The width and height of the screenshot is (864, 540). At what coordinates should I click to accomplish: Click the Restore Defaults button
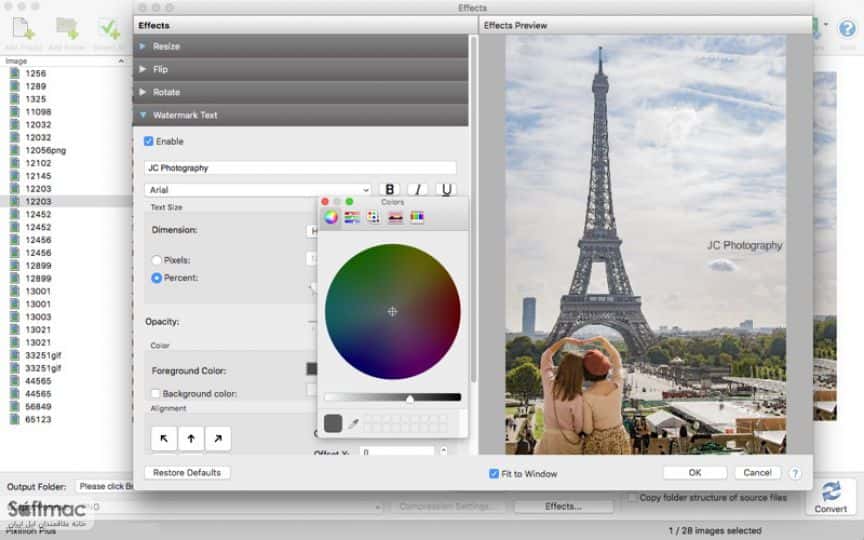pos(187,473)
